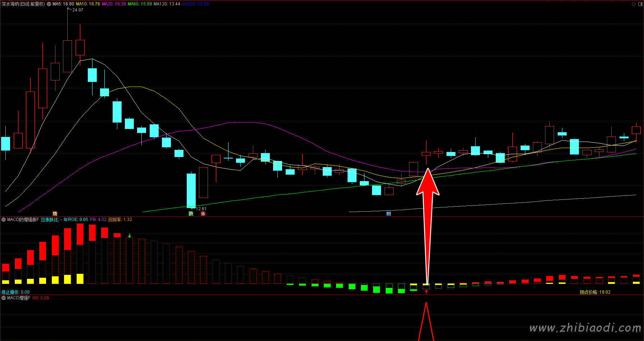Click the 拐点价格: 18.02 label
Image resolution: width=644 pixels, height=341 pixels.
tap(595, 292)
